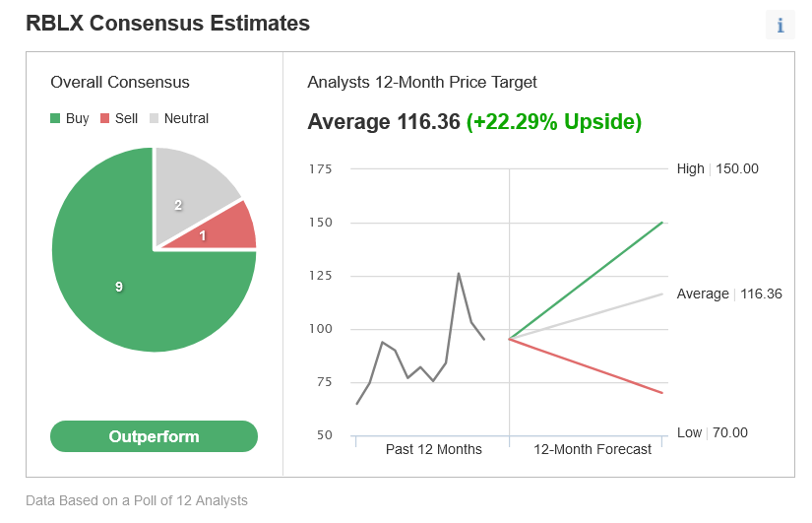Viewport: 812px width, 523px height.
Task: Click the +22.29% Upside text
Action: click(x=554, y=122)
